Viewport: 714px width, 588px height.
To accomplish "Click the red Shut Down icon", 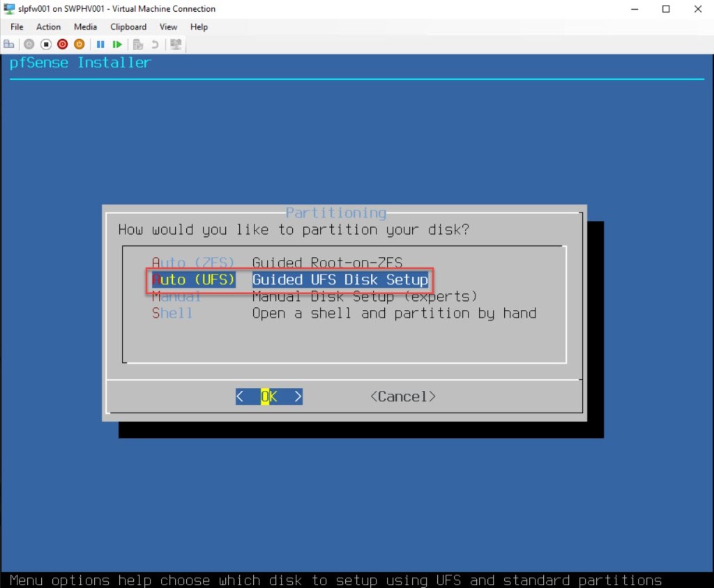I will tap(62, 44).
